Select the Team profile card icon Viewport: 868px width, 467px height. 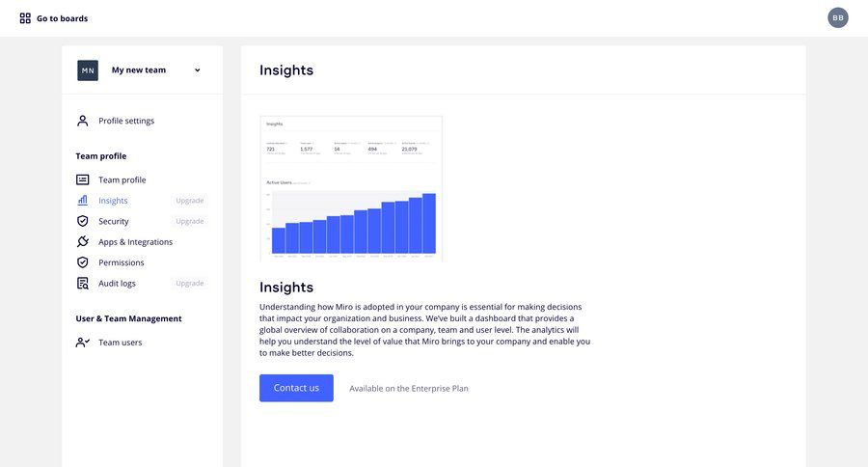83,179
